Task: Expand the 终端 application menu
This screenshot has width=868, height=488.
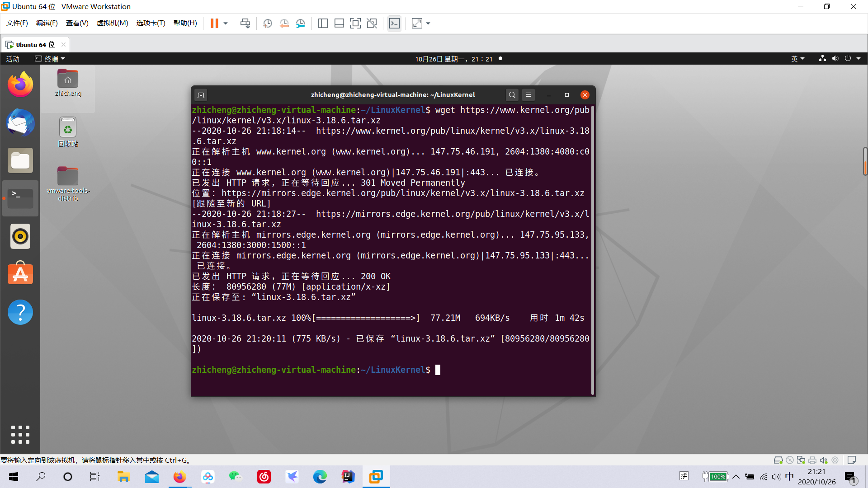Action: [50, 59]
